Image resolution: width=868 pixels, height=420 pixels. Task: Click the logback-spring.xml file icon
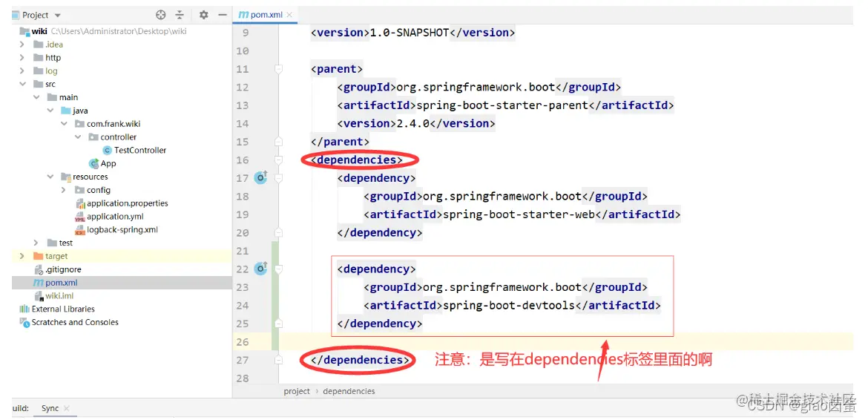[x=79, y=230]
